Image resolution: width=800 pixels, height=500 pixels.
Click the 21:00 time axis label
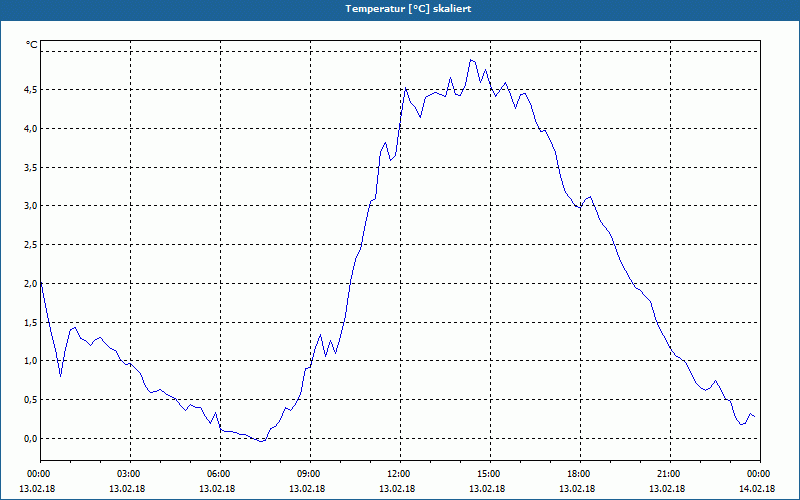click(x=670, y=474)
